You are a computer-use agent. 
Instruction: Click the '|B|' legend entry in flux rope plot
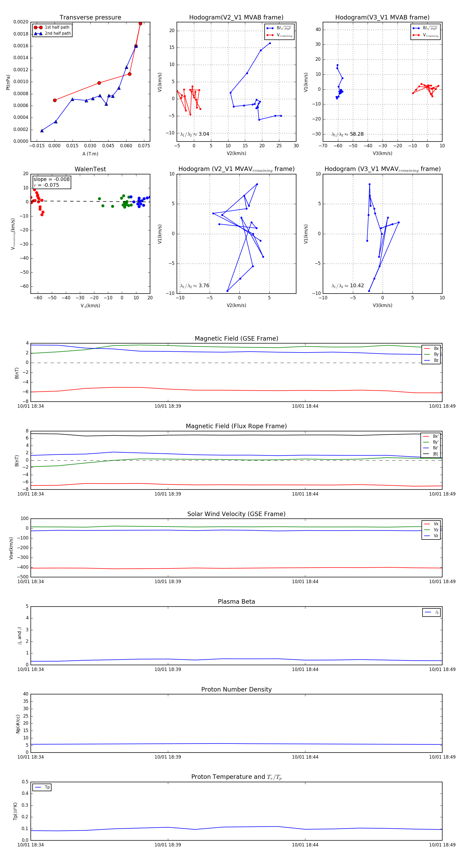pyautogui.click(x=431, y=454)
